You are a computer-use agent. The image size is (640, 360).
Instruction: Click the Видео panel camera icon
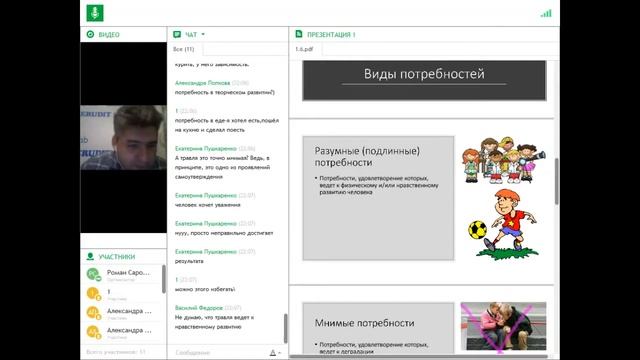tap(90, 34)
